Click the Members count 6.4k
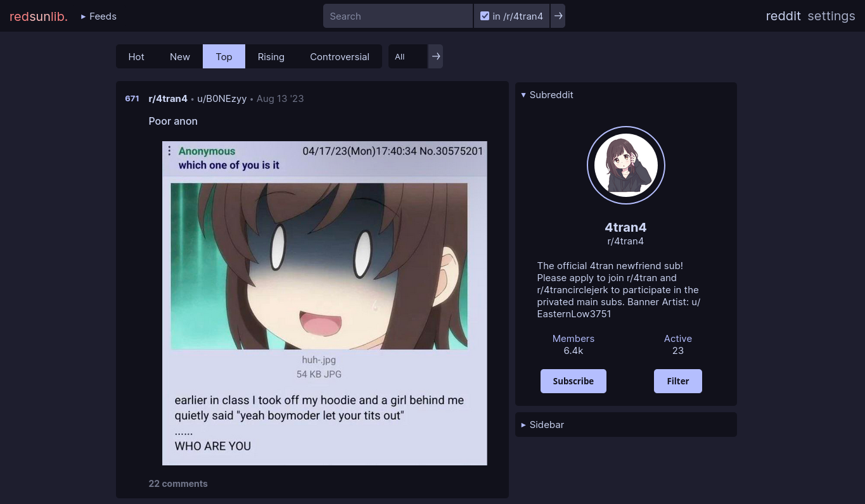The width and height of the screenshot is (865, 504). [x=573, y=351]
